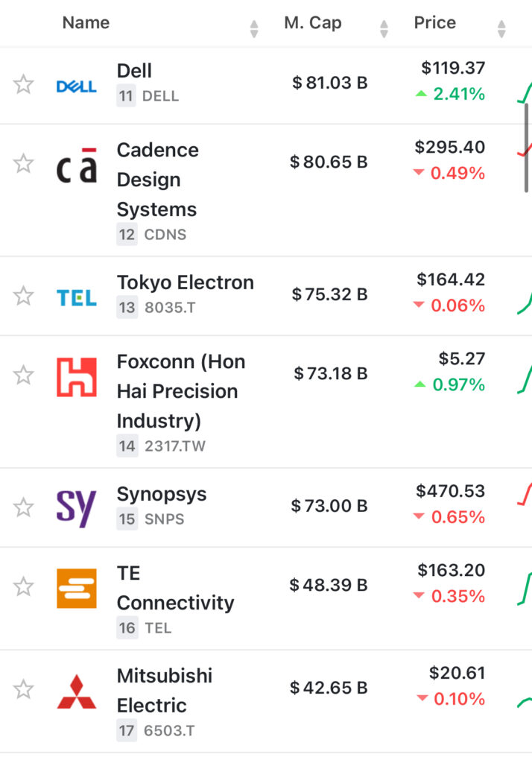Toggle favorite star for Mitsubishi Electric
The height and width of the screenshot is (763, 532).
click(x=24, y=689)
